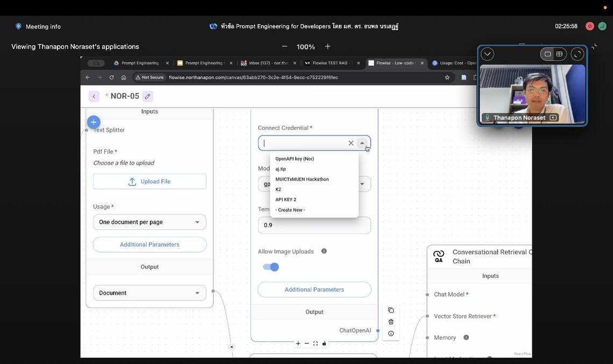This screenshot has height=364, width=613.
Task: Open Additional Parameters under Allow Image Uploads
Action: click(x=314, y=289)
